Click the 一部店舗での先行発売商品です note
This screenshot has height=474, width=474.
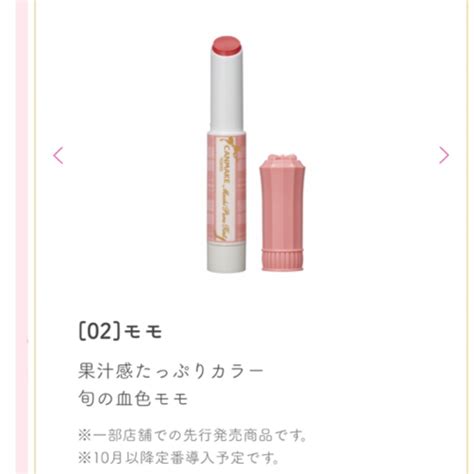pos(192,436)
